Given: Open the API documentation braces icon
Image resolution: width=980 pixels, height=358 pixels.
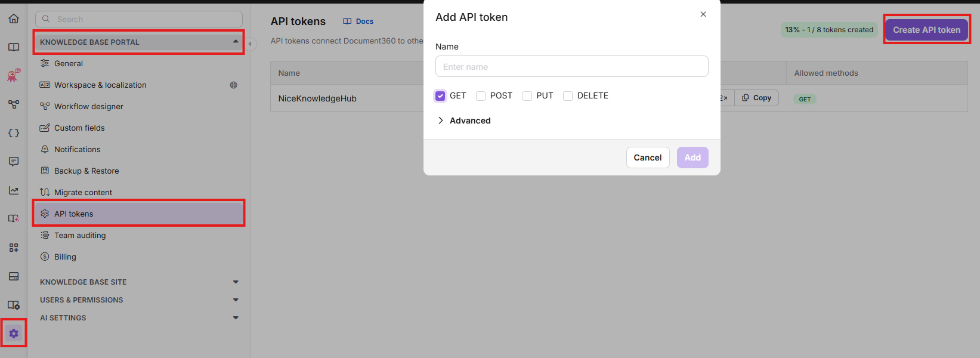Looking at the screenshot, I should [x=14, y=133].
